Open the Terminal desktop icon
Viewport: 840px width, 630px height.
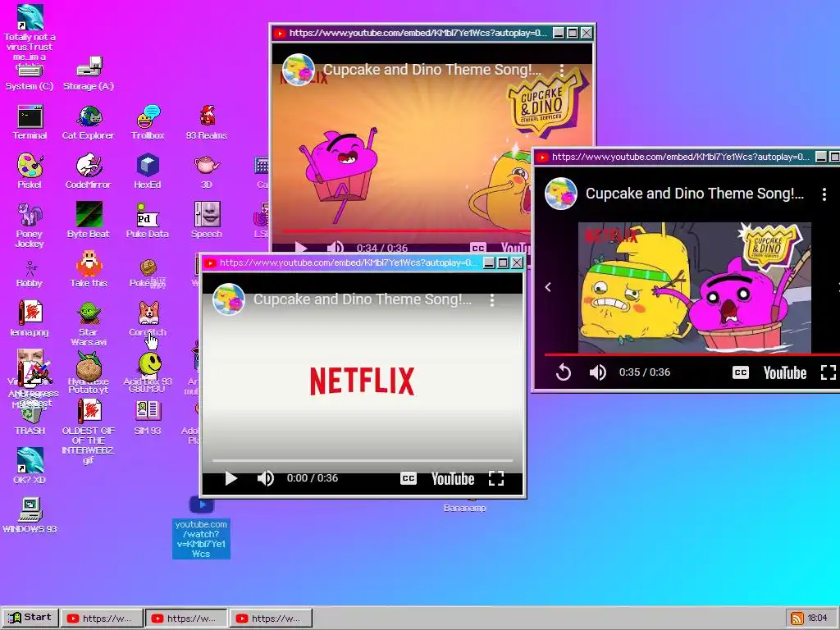pyautogui.click(x=30, y=122)
